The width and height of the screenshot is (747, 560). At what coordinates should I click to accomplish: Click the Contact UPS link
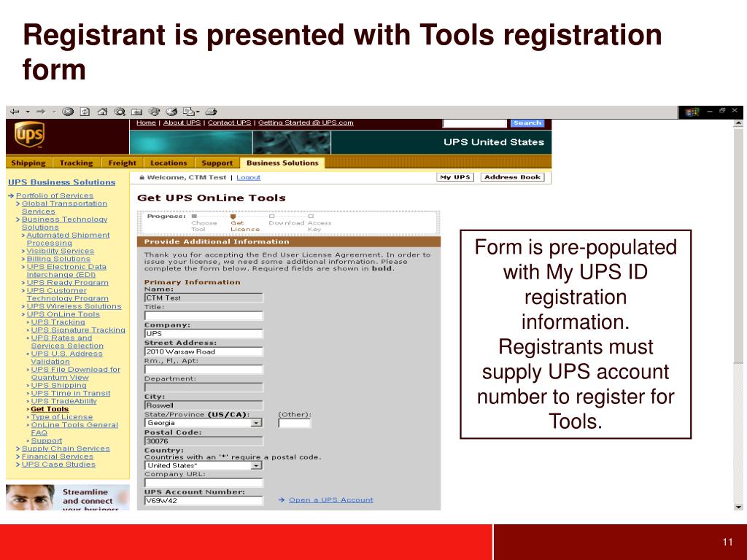(229, 122)
